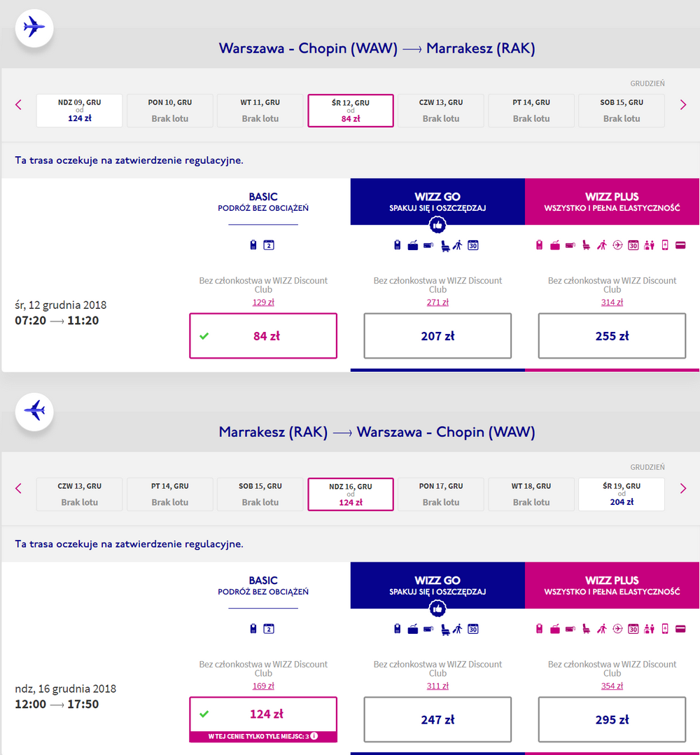Click the outbound WIZZ PLUS column header
The image size is (700, 755).
612,202
